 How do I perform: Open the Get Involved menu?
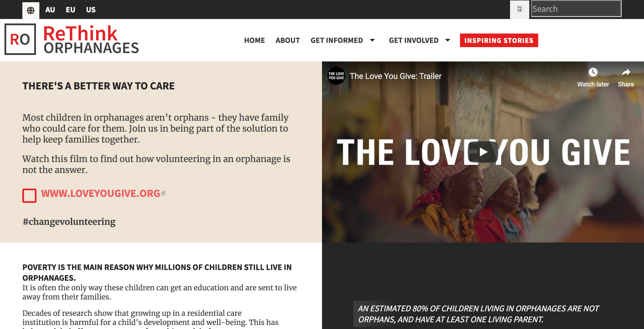[x=413, y=40]
